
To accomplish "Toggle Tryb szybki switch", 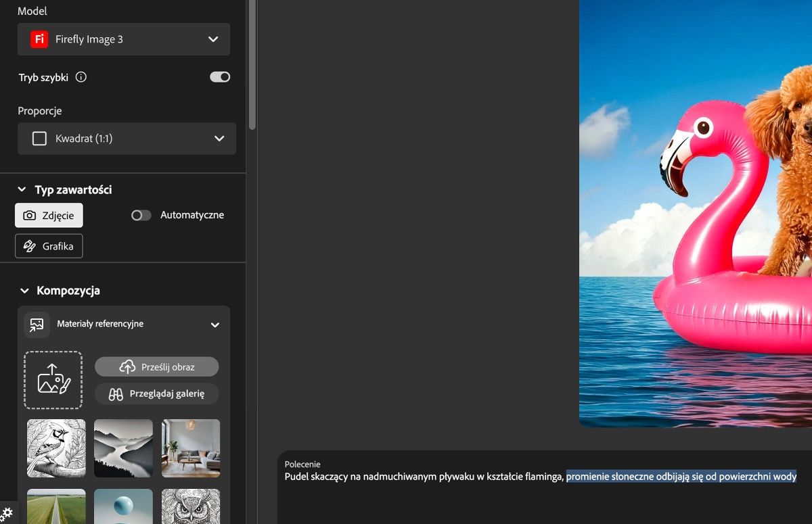I will click(x=220, y=77).
